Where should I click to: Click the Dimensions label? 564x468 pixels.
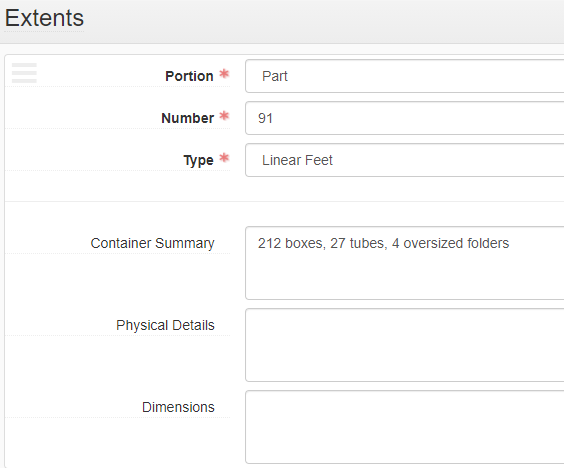[178, 407]
